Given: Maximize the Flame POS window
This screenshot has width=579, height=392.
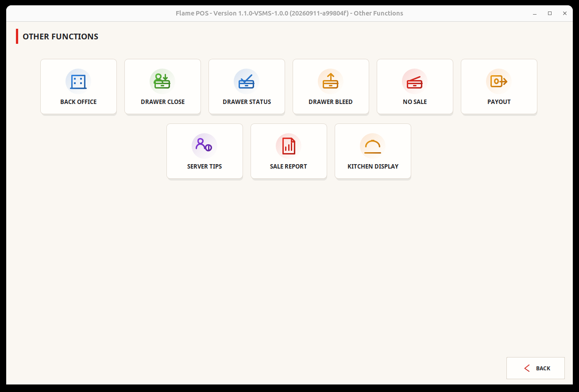Looking at the screenshot, I should point(550,13).
